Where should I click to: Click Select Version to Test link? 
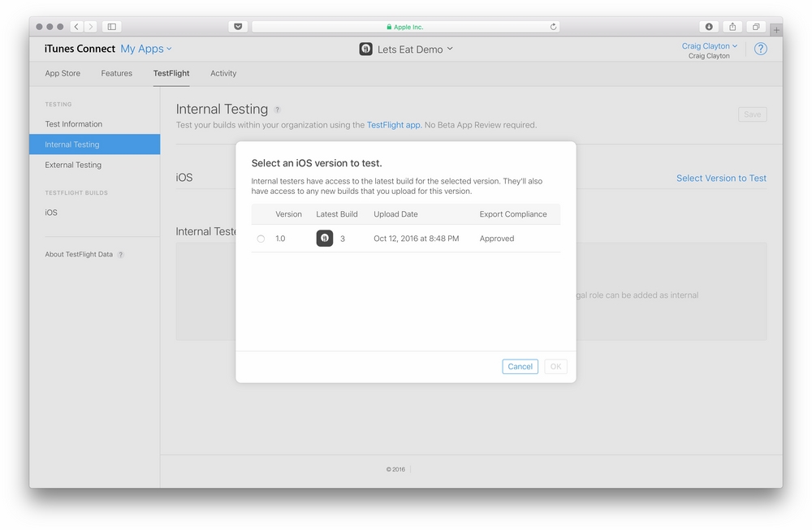[x=721, y=178]
